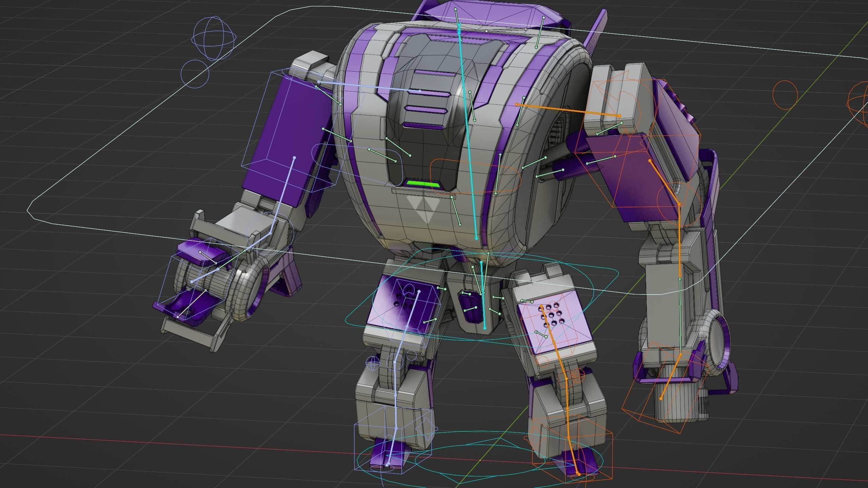Select the cyan pelvis bone below torso
Image resolution: width=868 pixels, height=488 pixels.
483,294
